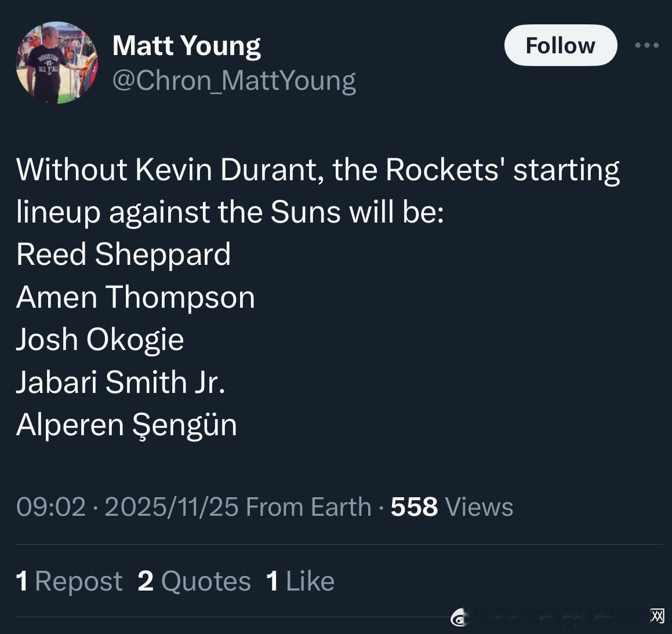The image size is (672, 634).
Task: Click the Josh Okogie line in tweet
Action: [x=100, y=339]
